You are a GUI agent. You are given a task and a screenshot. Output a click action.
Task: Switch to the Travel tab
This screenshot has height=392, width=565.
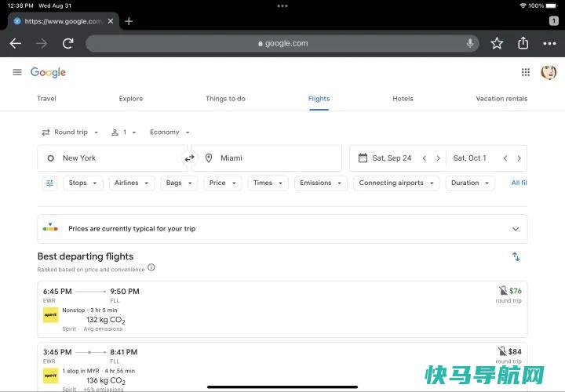[46, 99]
